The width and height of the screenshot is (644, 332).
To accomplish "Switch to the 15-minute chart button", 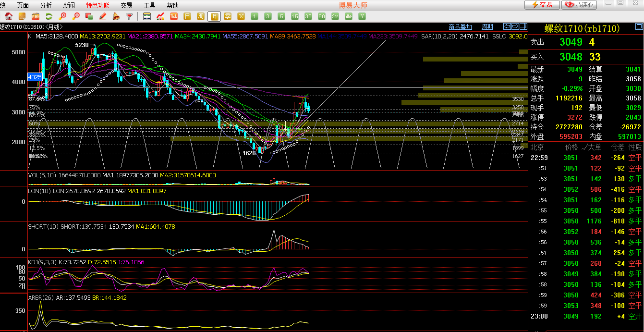I will point(295,16).
